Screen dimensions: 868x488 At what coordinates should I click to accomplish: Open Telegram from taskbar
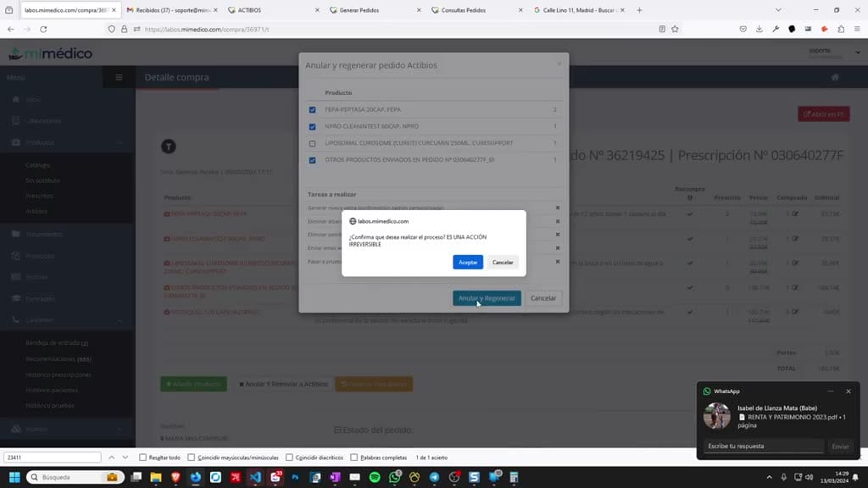point(435,477)
